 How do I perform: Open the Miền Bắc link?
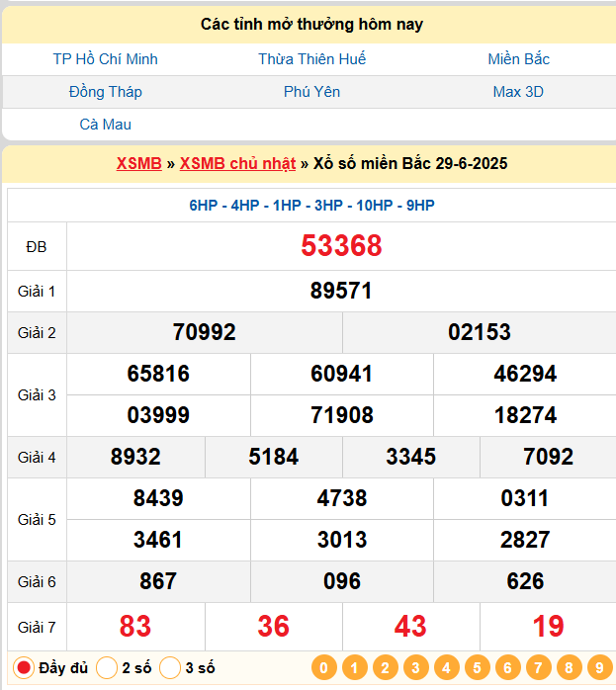point(518,59)
